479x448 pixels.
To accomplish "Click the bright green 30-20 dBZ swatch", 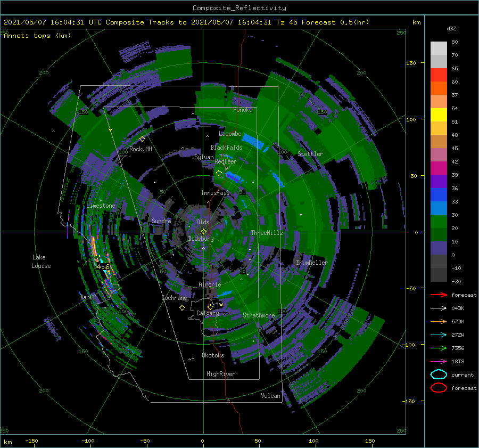I will (439, 222).
